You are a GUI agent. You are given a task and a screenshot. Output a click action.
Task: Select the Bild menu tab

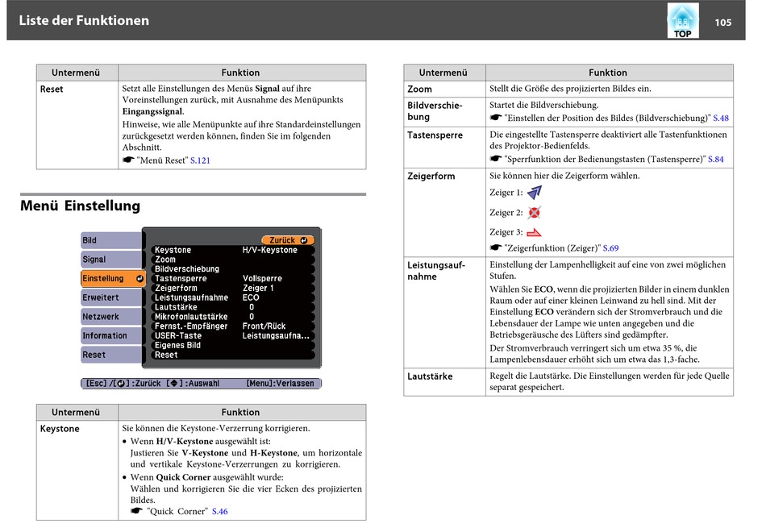pos(111,240)
